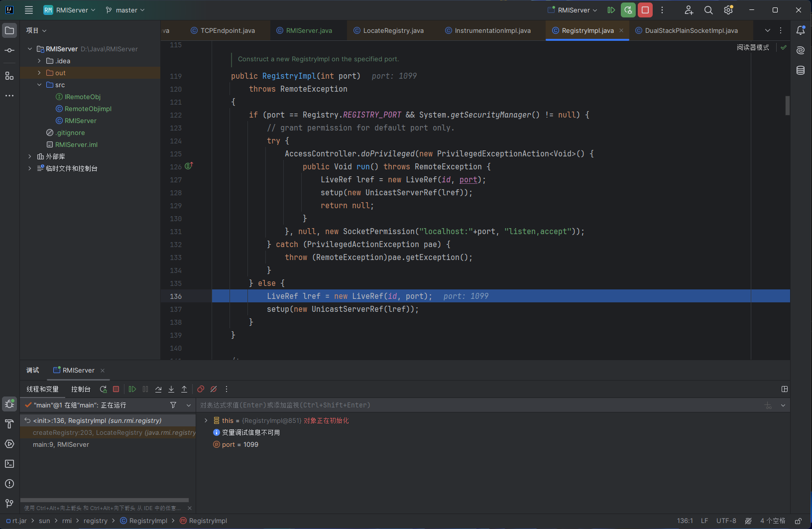Switch to the RMIServer.java editor tab

pyautogui.click(x=304, y=30)
